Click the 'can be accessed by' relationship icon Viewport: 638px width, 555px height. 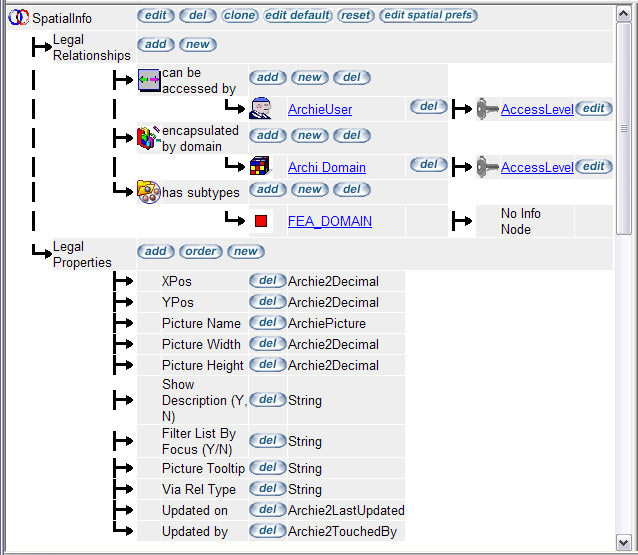coord(149,80)
